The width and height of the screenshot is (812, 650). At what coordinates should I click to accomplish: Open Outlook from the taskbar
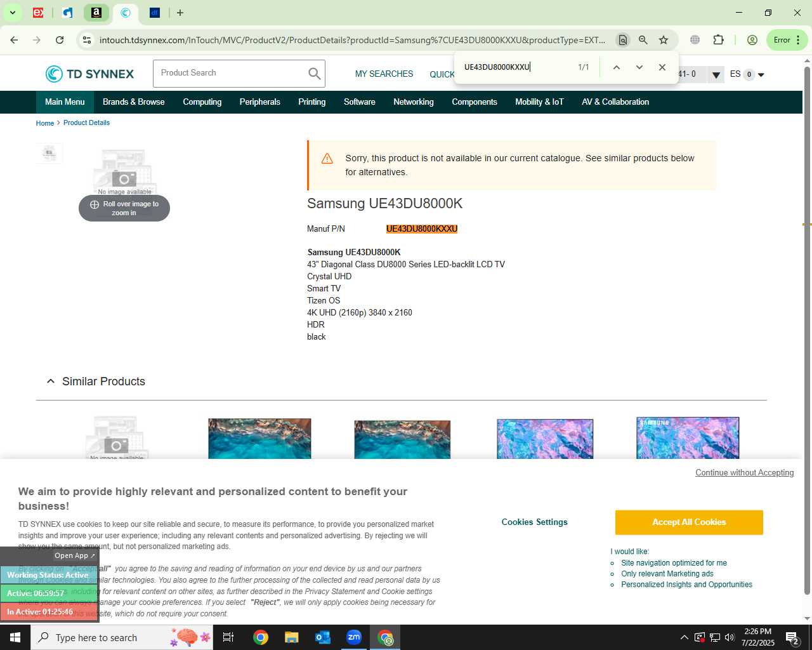(x=323, y=637)
